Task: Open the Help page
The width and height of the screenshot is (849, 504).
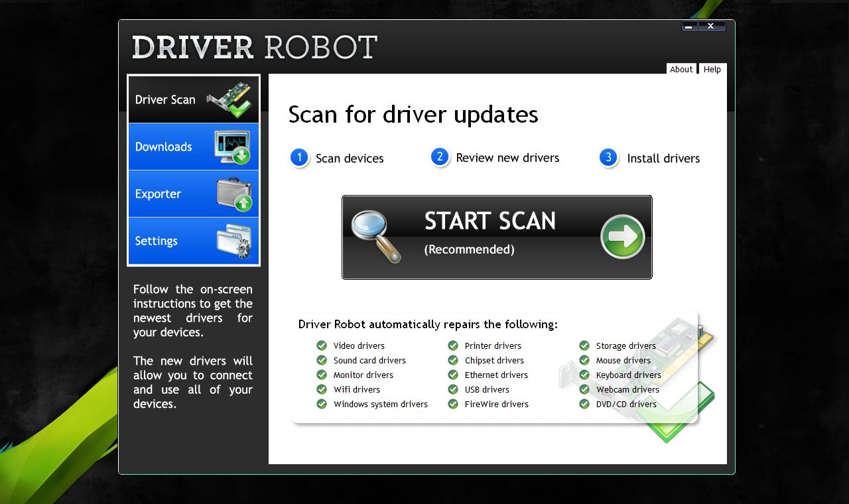Action: pos(712,69)
